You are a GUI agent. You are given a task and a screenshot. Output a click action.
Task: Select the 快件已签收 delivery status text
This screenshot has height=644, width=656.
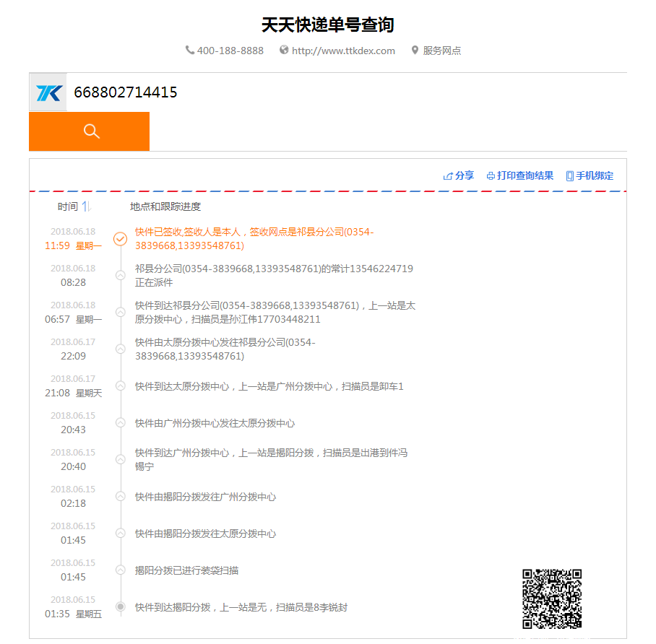point(254,239)
